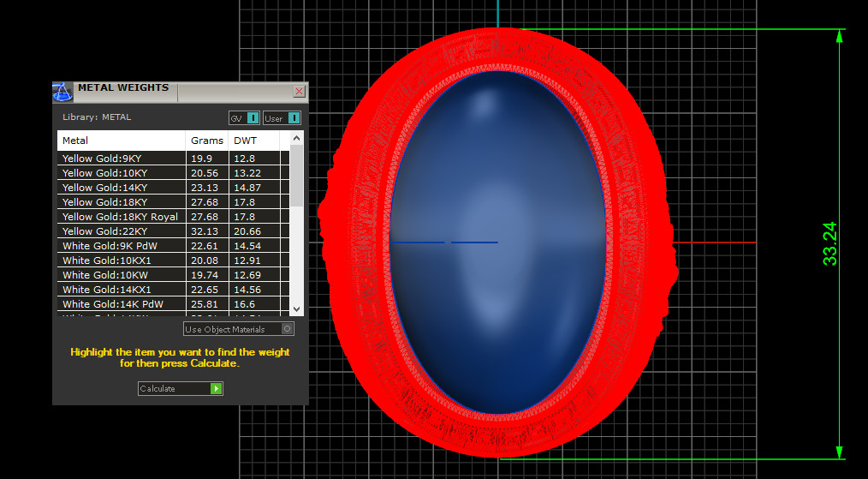Toggle the GV library switch

253,118
